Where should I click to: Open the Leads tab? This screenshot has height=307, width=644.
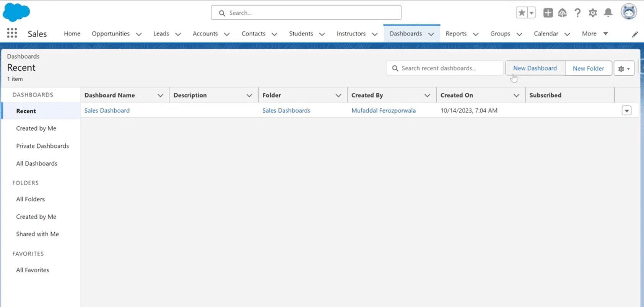coord(161,34)
